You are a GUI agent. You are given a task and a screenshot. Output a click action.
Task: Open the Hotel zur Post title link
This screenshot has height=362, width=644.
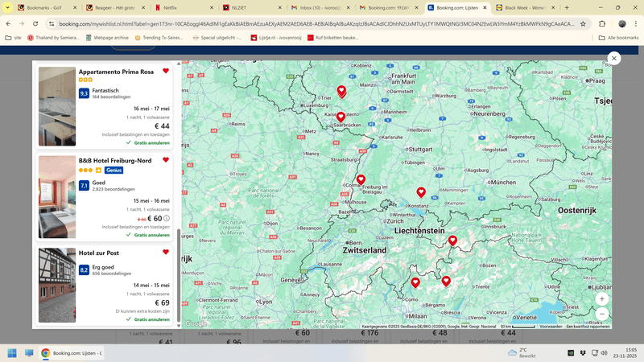pos(99,253)
